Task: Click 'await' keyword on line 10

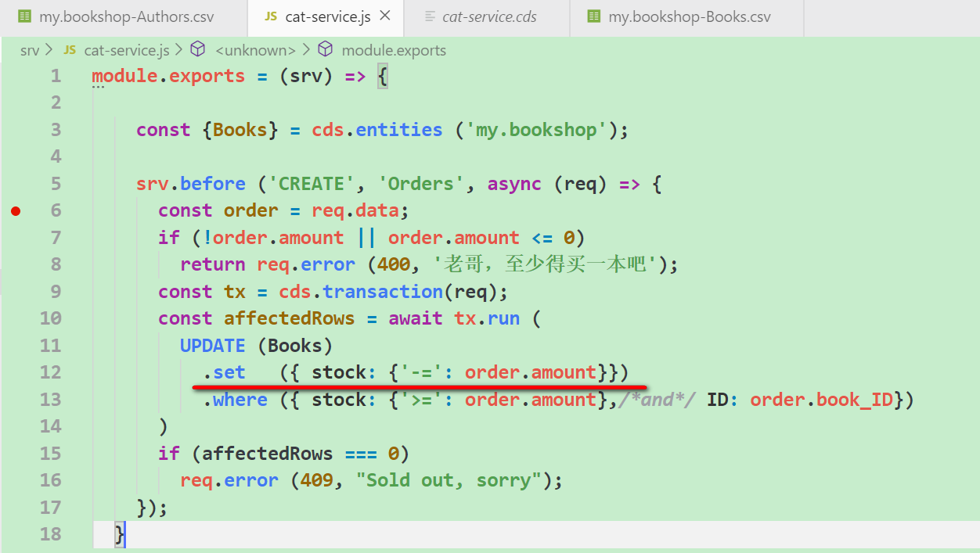Action: tap(416, 318)
